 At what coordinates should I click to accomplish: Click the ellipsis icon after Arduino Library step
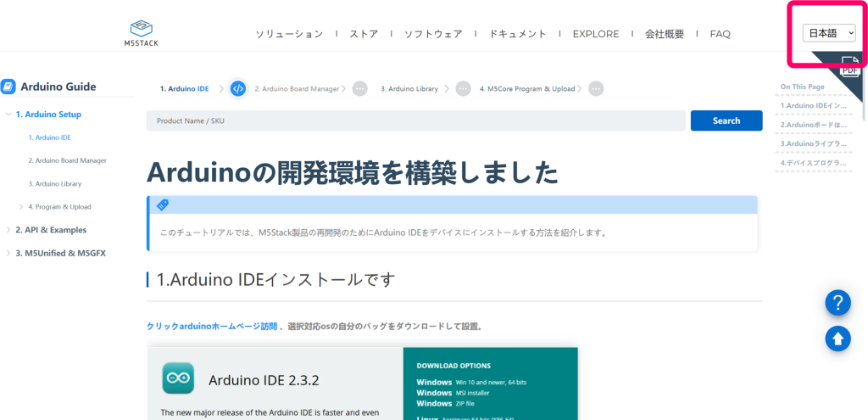(464, 88)
